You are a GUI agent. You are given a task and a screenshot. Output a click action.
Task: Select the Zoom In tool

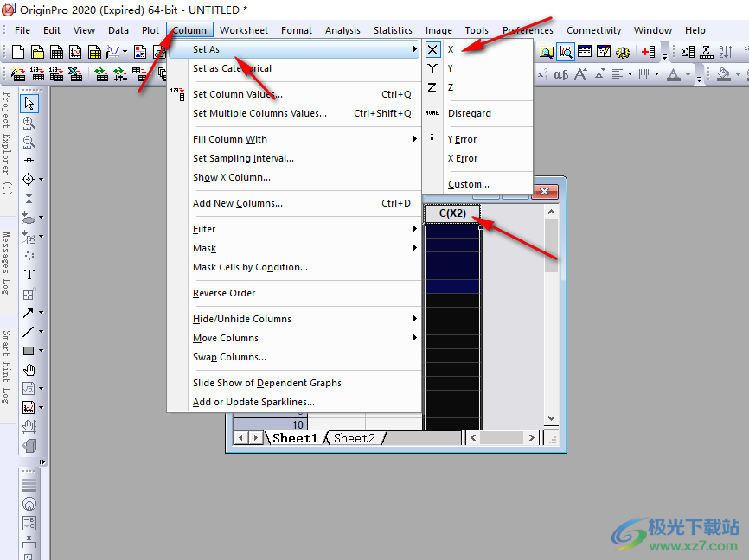click(29, 123)
